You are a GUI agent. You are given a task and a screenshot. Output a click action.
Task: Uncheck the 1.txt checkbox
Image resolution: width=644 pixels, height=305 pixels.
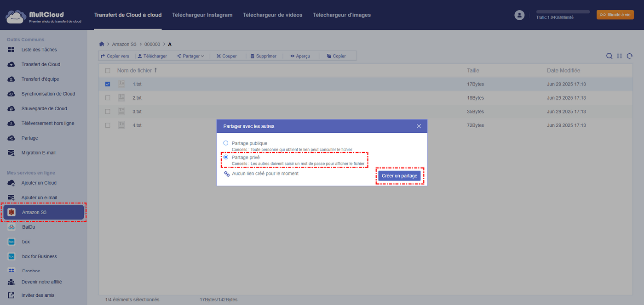pos(108,84)
